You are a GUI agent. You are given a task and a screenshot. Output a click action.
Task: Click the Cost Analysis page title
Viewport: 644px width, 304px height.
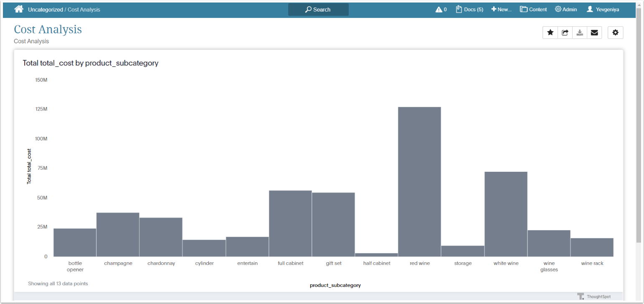tap(48, 29)
